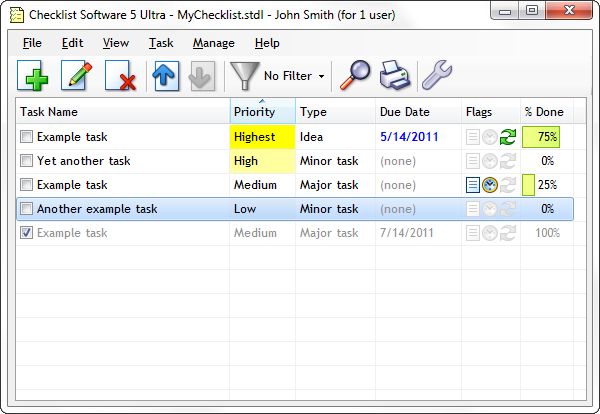Click the grayed 7/14/2011 due date
This screenshot has height=414, width=600.
pyautogui.click(x=406, y=233)
